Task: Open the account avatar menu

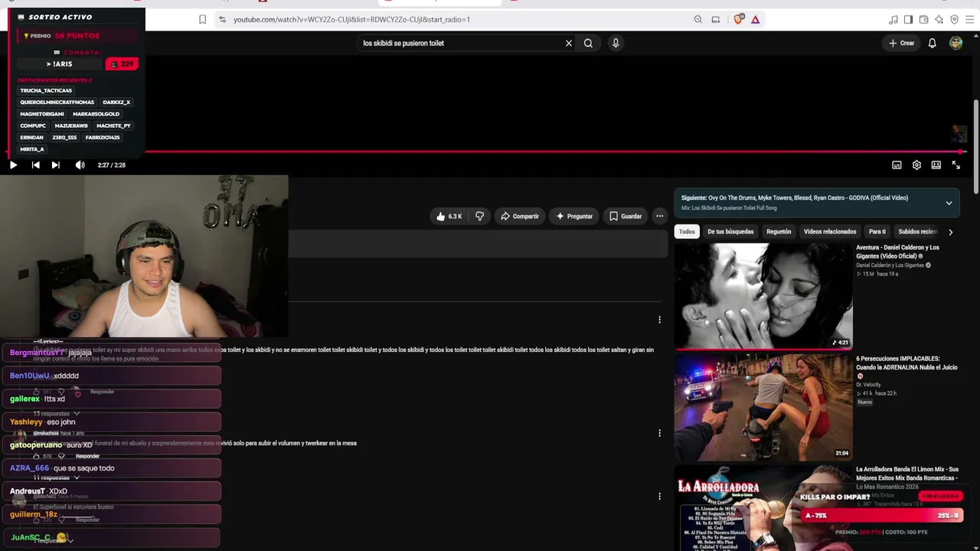Action: tap(955, 43)
